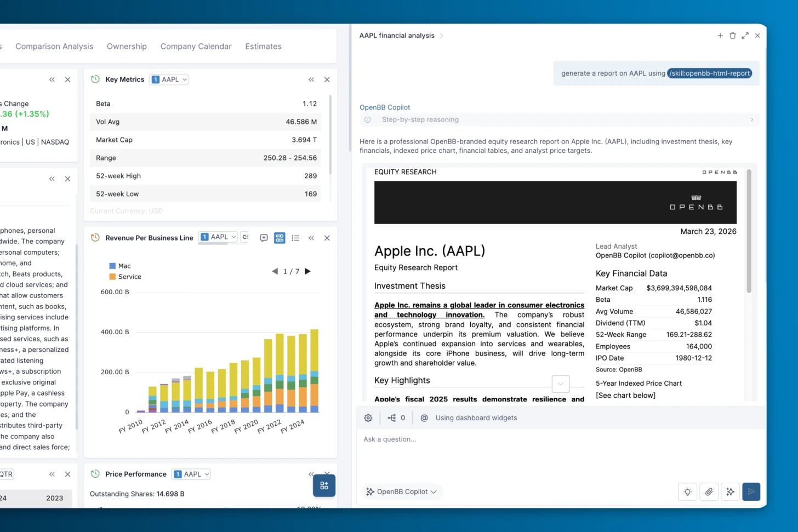The height and width of the screenshot is (532, 798).
Task: Open the list view icon in Revenue widget
Action: coord(295,238)
